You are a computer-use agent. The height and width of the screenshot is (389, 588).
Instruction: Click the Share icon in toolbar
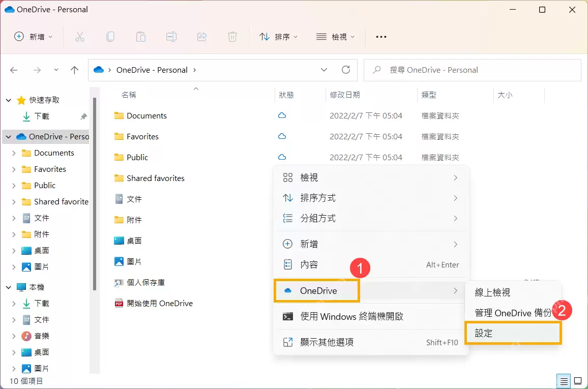click(202, 37)
